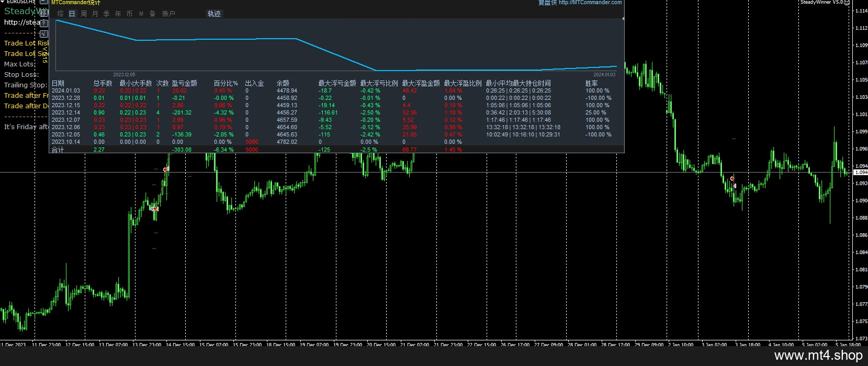The image size is (868, 366).
Task: Click the question mark help icon
Action: (44, 24)
